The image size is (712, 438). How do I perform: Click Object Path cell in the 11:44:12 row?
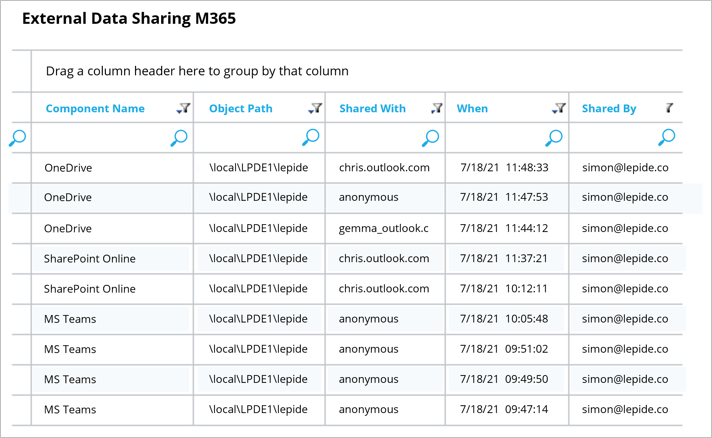[x=258, y=228]
